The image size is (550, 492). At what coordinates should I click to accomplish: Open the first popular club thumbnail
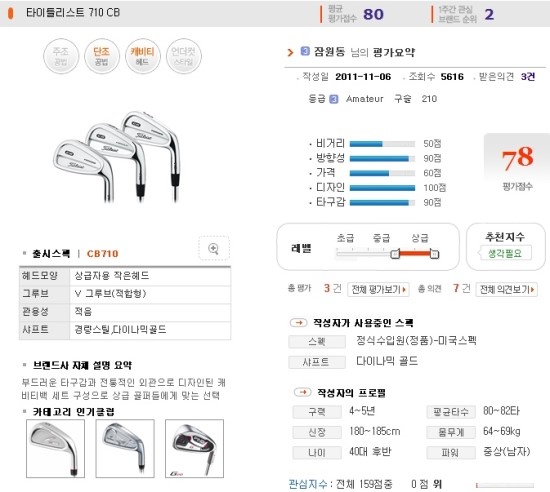[55, 448]
